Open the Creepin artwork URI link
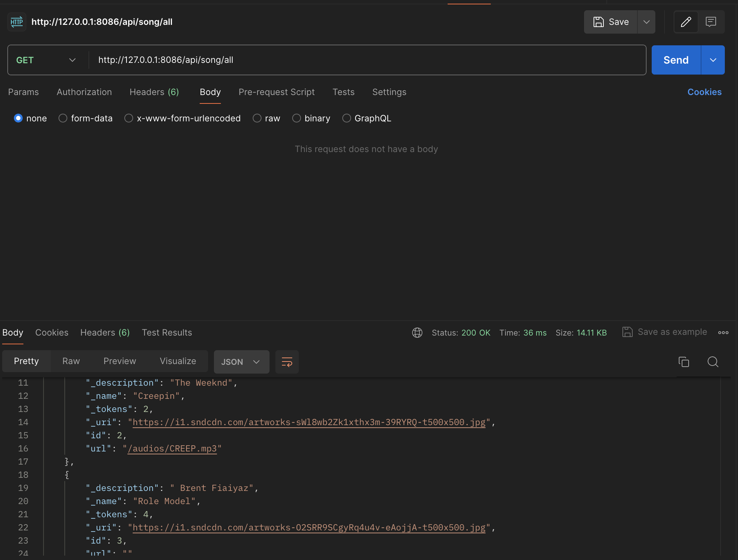The width and height of the screenshot is (738, 560). [x=309, y=423]
